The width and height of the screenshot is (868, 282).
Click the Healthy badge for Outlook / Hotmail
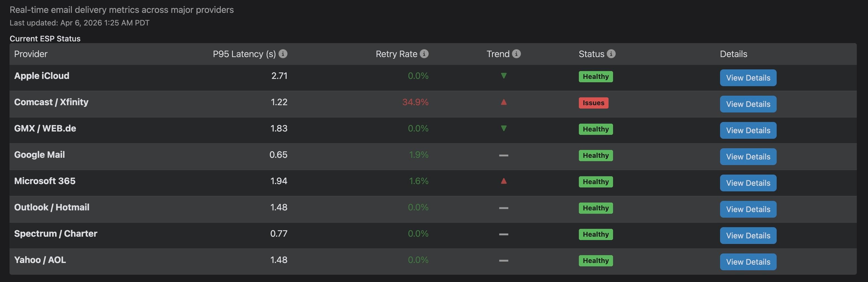pos(595,208)
